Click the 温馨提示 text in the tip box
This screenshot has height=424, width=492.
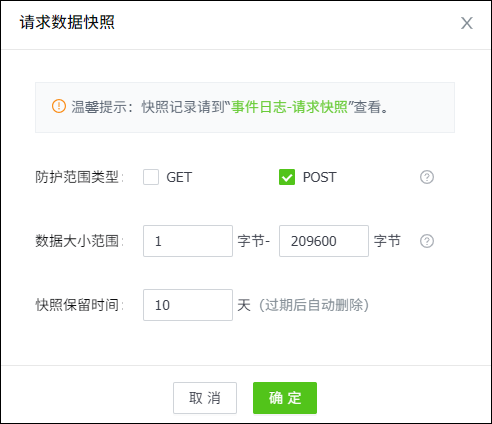(99, 107)
